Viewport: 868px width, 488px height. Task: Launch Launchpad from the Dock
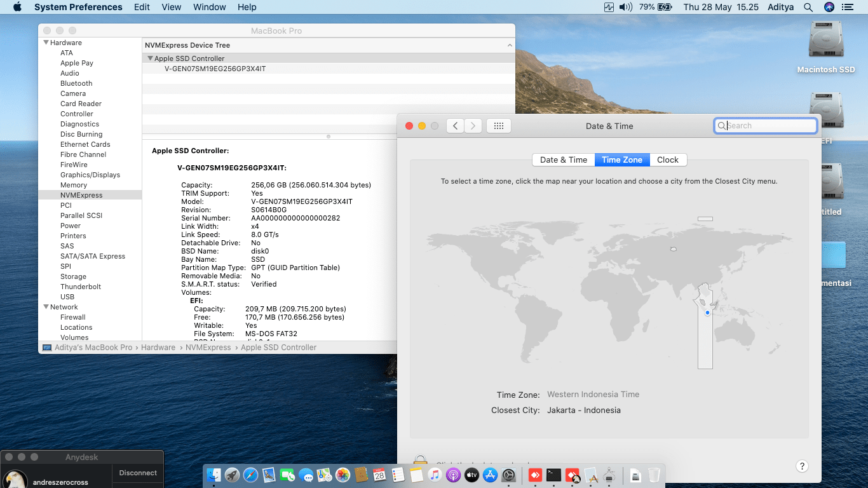233,475
